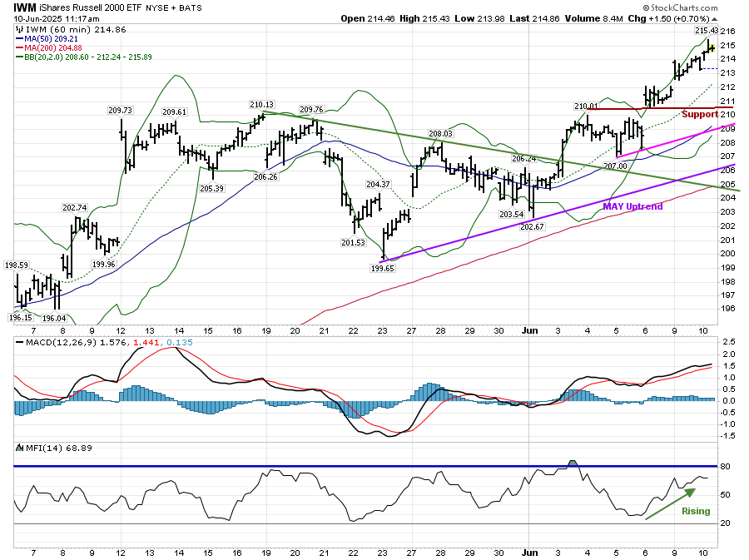Click the 210.13 price high label
This screenshot has width=749, height=560.
point(261,105)
